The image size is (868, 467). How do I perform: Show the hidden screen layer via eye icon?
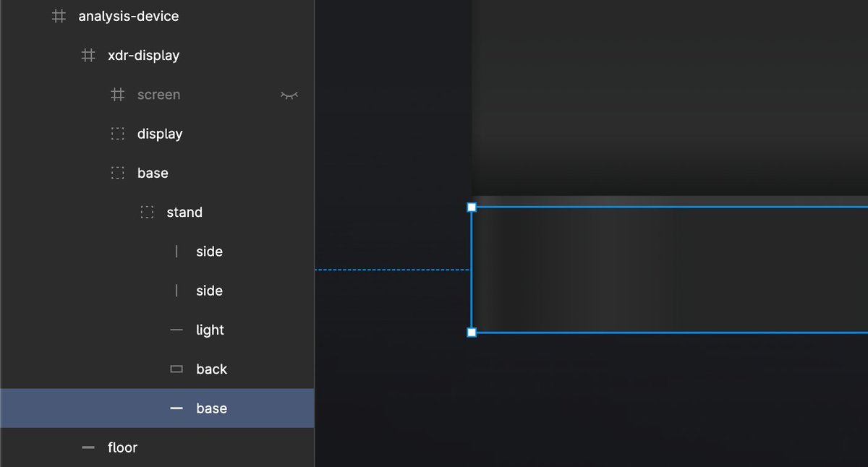[289, 95]
